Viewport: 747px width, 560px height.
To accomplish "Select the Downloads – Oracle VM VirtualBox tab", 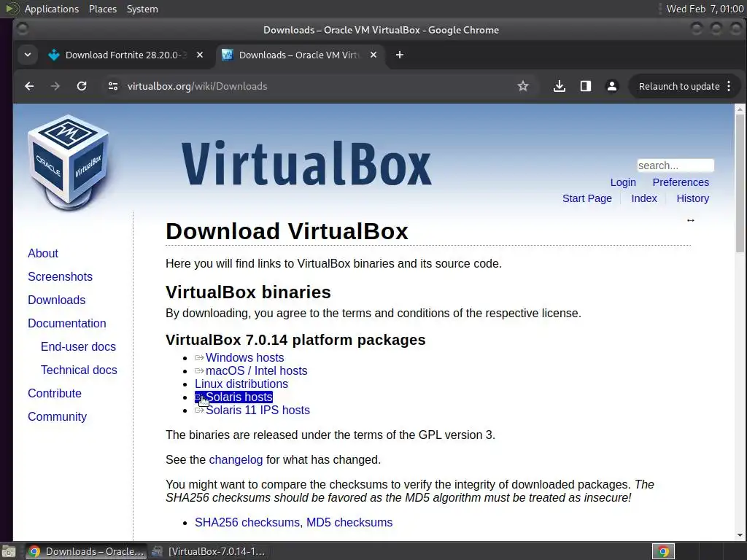I will (300, 55).
